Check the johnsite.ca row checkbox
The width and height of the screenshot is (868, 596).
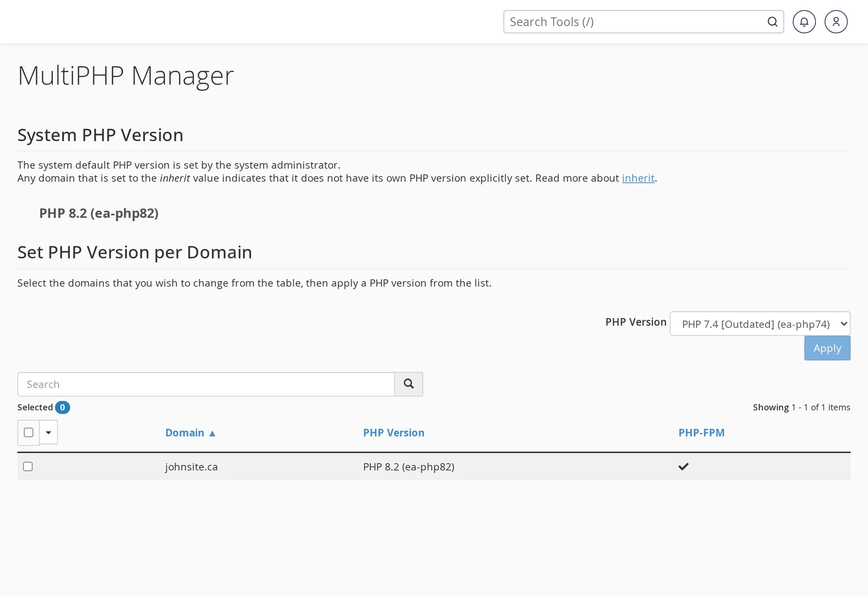pos(28,466)
